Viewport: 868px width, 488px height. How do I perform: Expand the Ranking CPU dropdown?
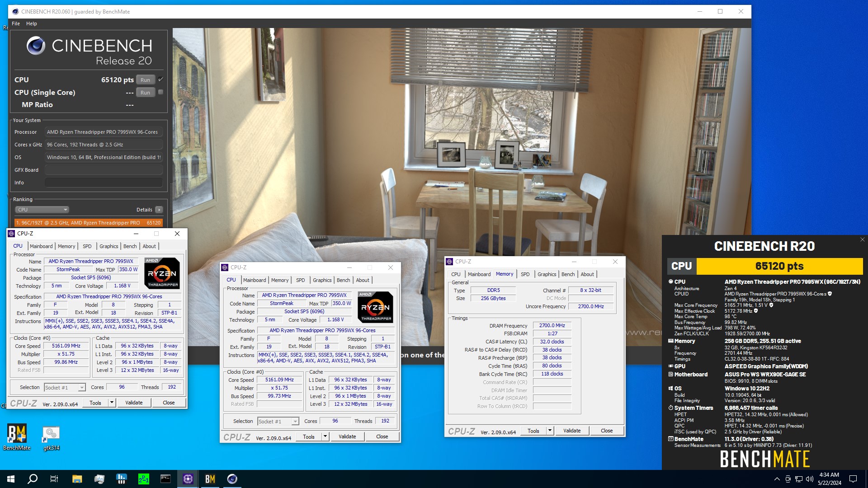pos(42,210)
